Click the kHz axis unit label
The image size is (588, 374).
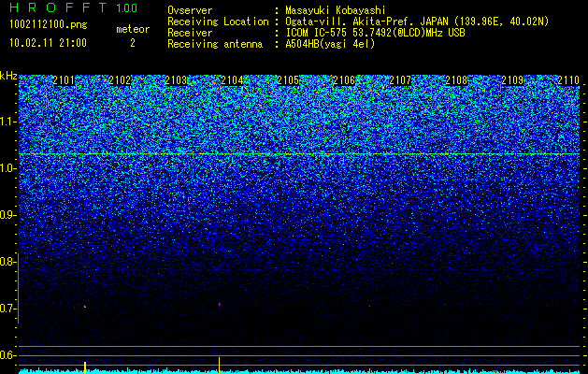tap(8, 76)
